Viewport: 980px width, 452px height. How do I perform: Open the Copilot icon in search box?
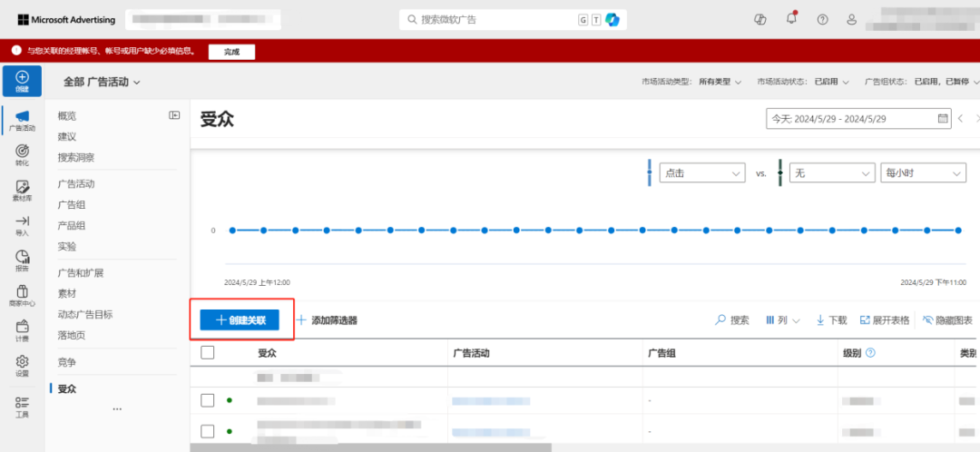612,20
